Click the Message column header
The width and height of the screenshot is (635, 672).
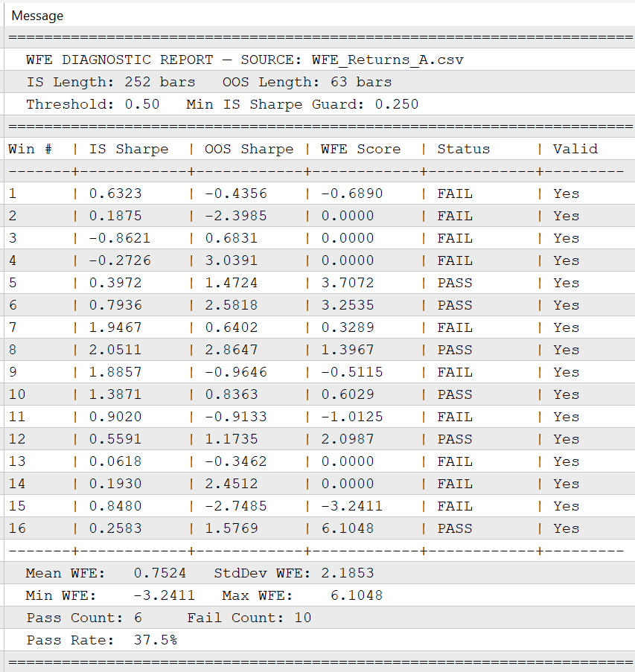tap(319, 16)
